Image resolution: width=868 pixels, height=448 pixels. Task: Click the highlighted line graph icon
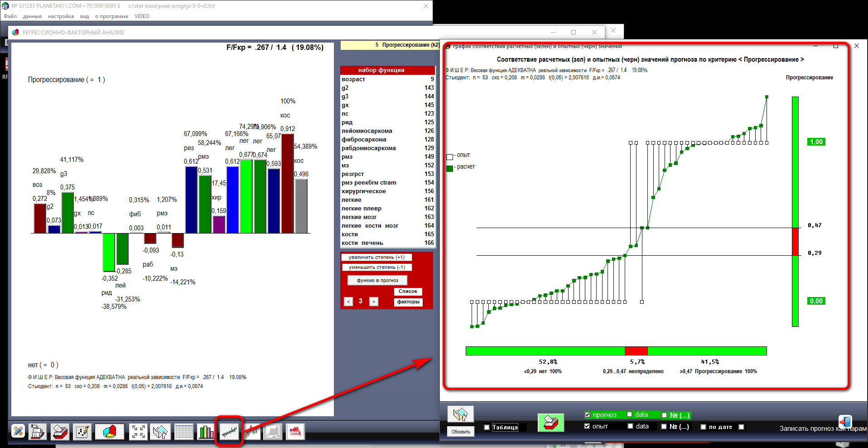[x=229, y=431]
